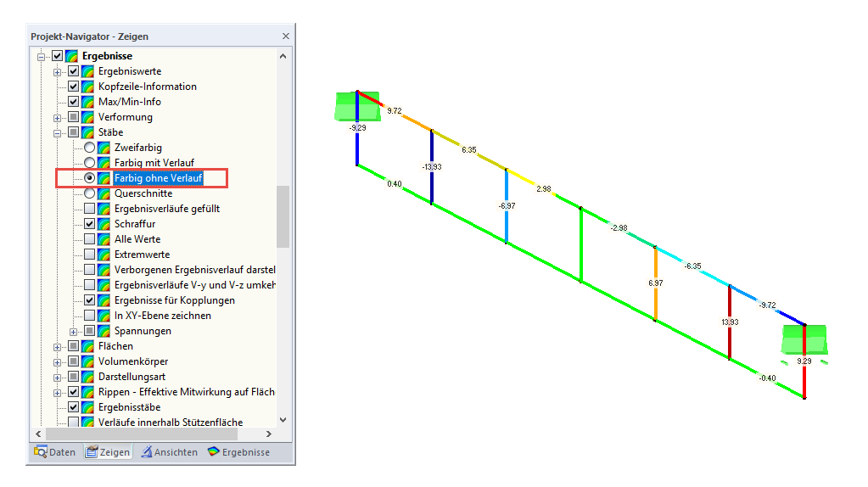The width and height of the screenshot is (868, 487).
Task: Click the icon beside Kopfzeile-Information
Action: 87,87
